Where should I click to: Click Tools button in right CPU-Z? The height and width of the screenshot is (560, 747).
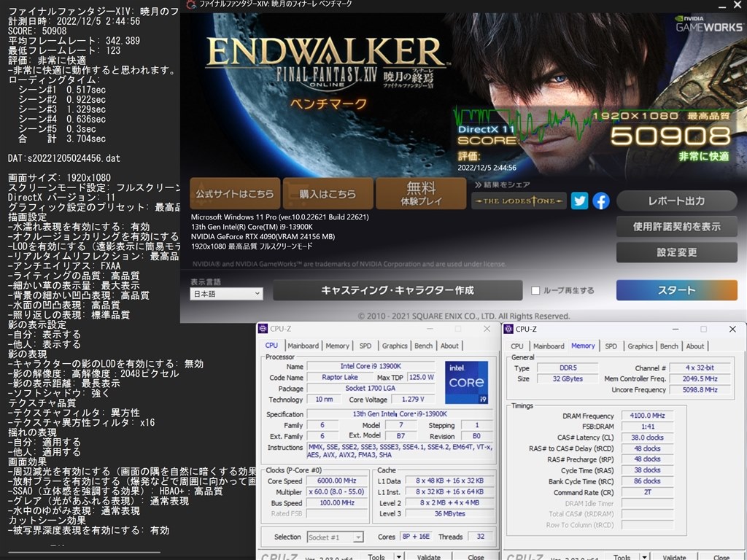(622, 556)
